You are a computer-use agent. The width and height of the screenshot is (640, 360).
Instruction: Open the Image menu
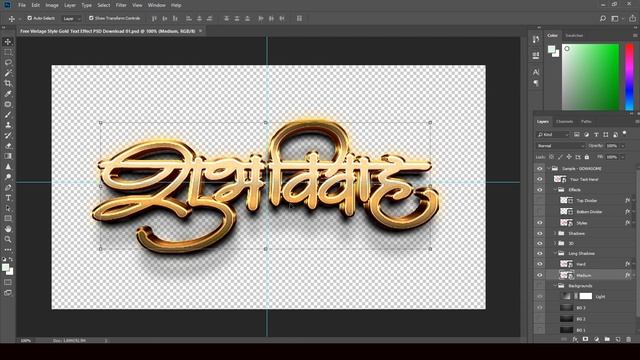pyautogui.click(x=52, y=5)
